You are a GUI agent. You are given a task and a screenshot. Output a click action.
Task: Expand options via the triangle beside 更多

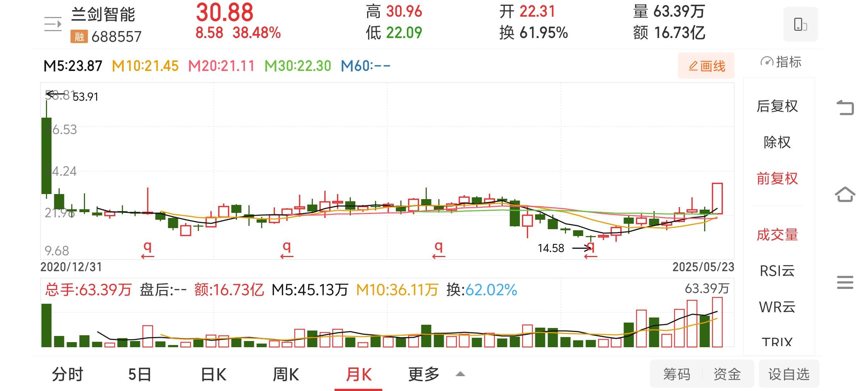tap(460, 374)
